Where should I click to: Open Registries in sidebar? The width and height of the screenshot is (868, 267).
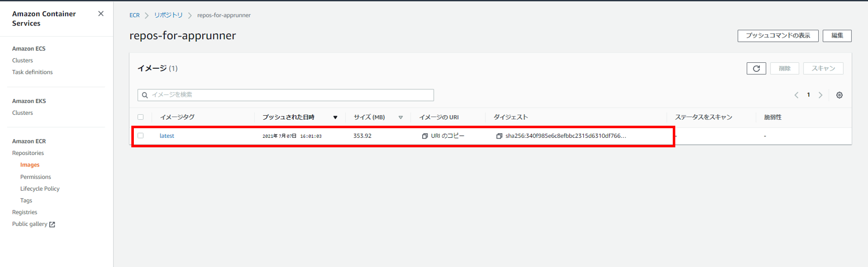click(25, 212)
